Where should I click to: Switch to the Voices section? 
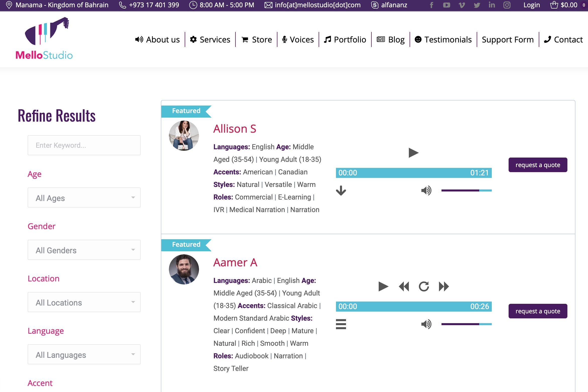coord(298,39)
